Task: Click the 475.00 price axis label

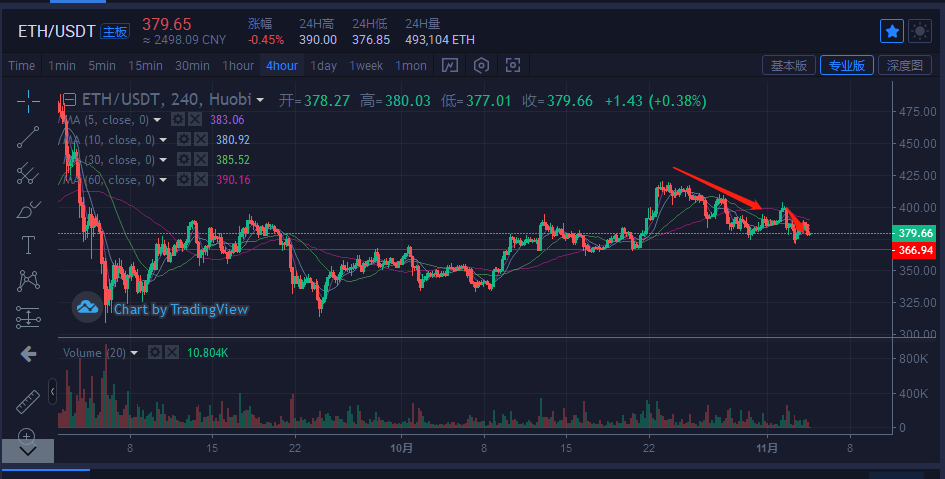Action: [918, 111]
